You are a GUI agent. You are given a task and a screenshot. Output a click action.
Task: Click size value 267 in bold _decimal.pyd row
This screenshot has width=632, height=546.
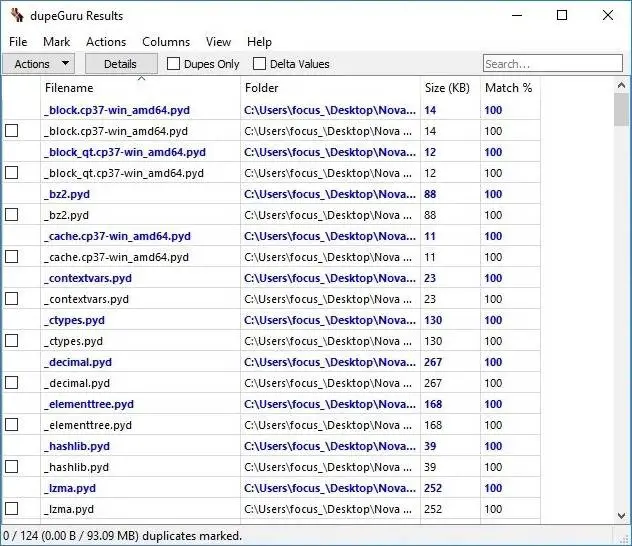[x=433, y=362]
